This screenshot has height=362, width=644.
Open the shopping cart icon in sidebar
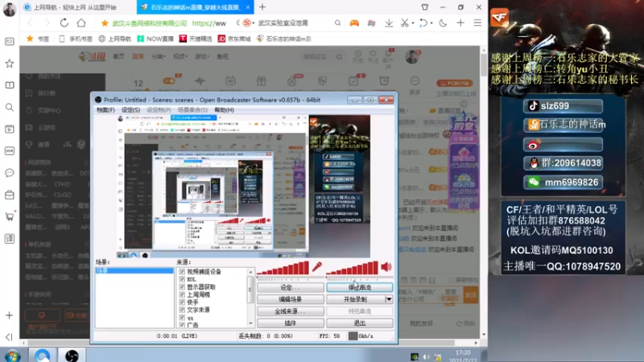click(x=9, y=216)
